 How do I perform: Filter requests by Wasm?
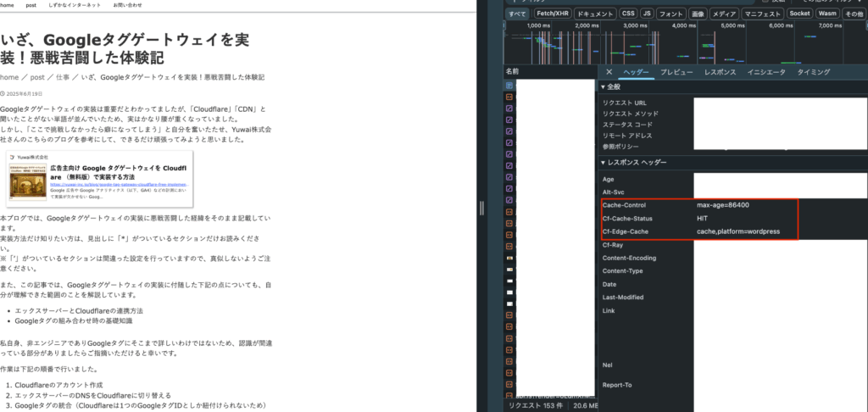click(x=827, y=14)
